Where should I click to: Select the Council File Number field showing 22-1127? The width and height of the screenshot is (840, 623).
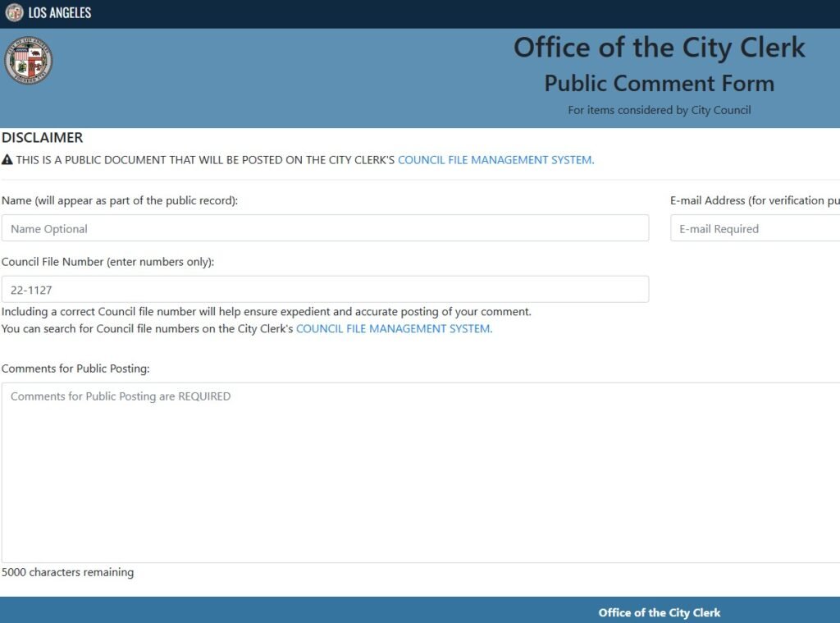[x=325, y=289]
